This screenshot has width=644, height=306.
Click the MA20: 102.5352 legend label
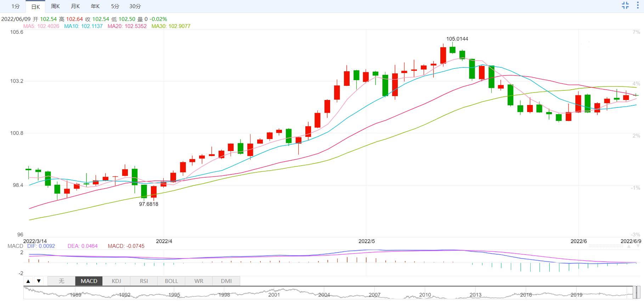tap(127, 26)
